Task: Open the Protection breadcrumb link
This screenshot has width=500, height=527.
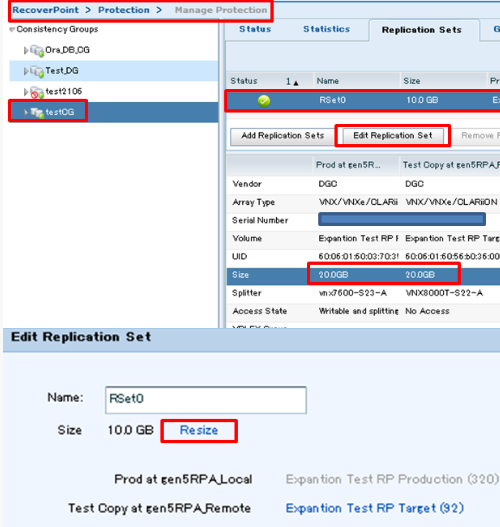Action: (x=124, y=10)
